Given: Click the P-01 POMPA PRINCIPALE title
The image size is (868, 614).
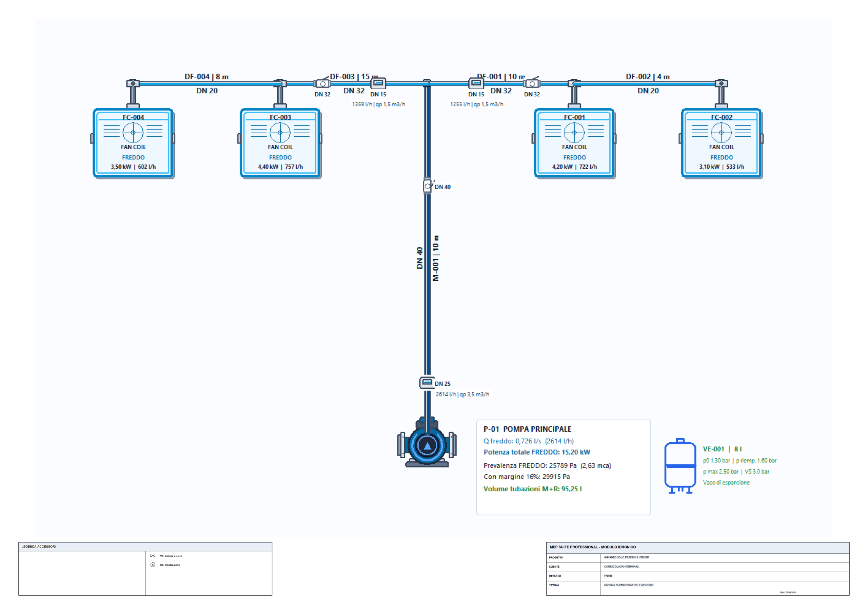Looking at the screenshot, I should [527, 429].
